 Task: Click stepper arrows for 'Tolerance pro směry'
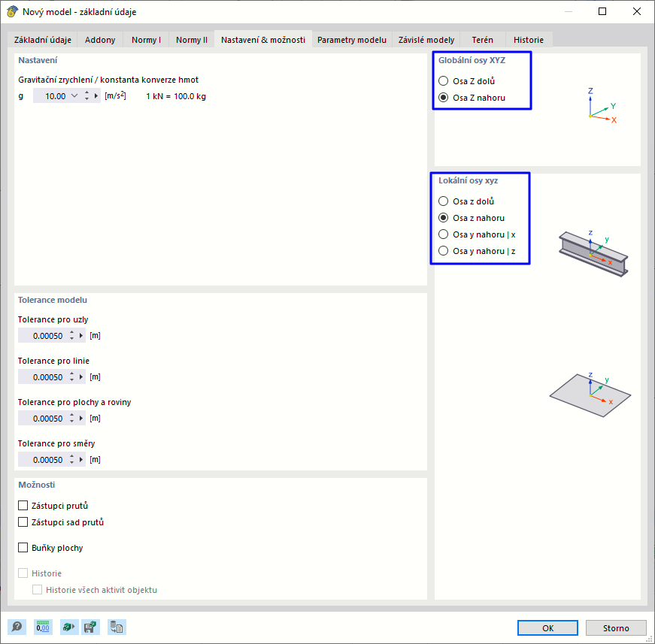[x=72, y=460]
